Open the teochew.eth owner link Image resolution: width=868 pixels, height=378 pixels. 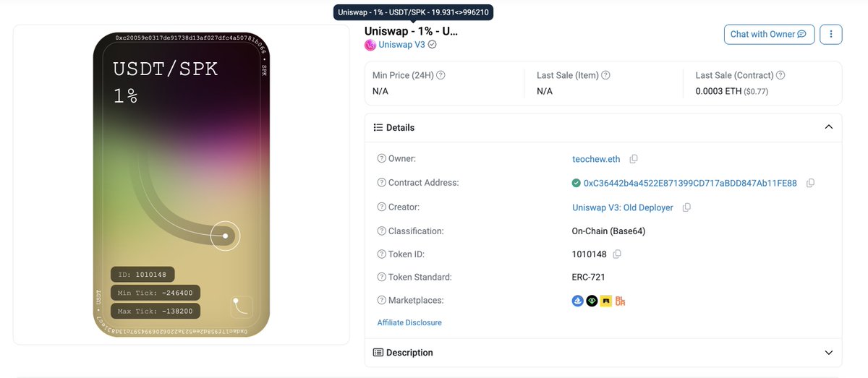pyautogui.click(x=596, y=159)
